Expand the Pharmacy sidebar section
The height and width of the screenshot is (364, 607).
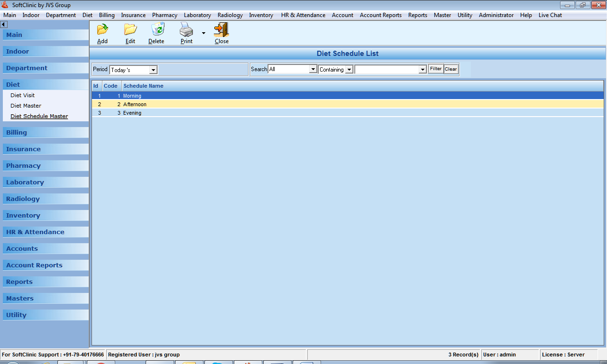pyautogui.click(x=45, y=165)
